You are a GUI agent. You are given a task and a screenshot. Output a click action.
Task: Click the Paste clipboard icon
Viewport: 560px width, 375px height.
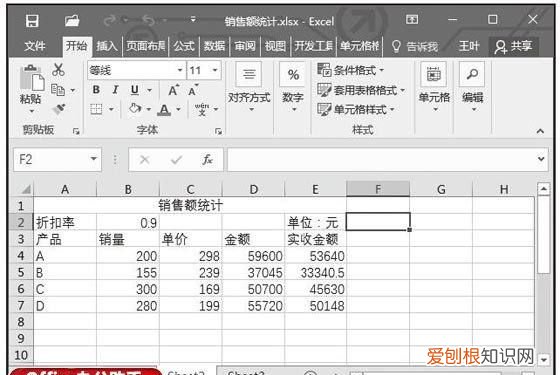32,78
